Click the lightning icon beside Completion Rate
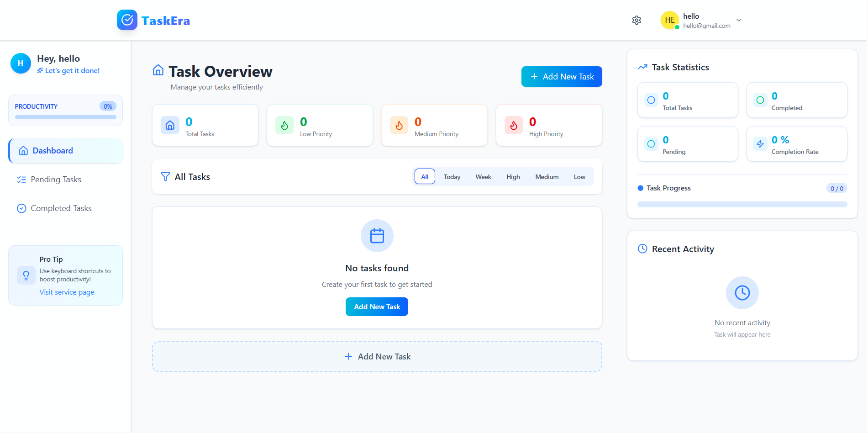The width and height of the screenshot is (868, 433). point(760,144)
